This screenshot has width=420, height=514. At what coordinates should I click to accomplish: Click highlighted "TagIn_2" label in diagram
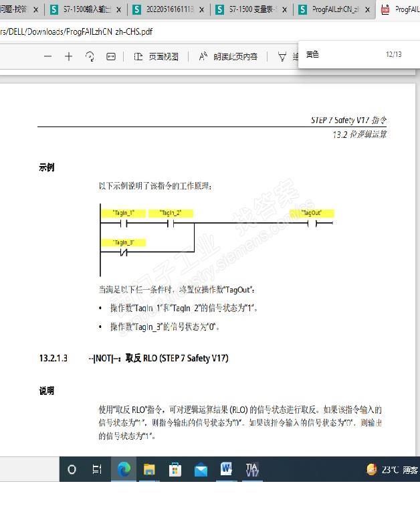click(171, 213)
